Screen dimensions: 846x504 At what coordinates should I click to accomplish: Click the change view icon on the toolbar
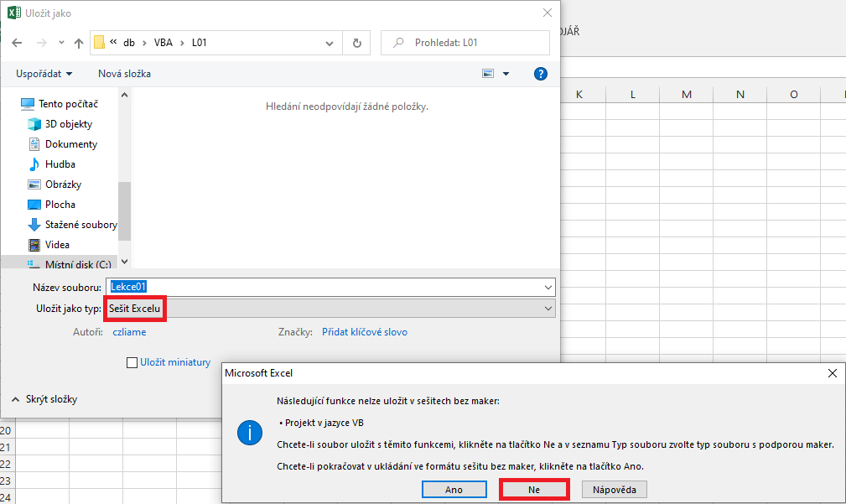pos(488,74)
